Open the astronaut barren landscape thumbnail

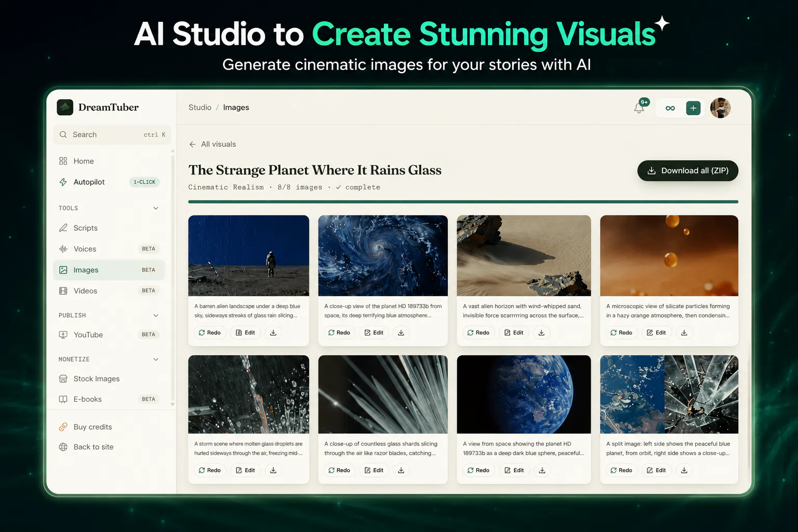(x=248, y=256)
